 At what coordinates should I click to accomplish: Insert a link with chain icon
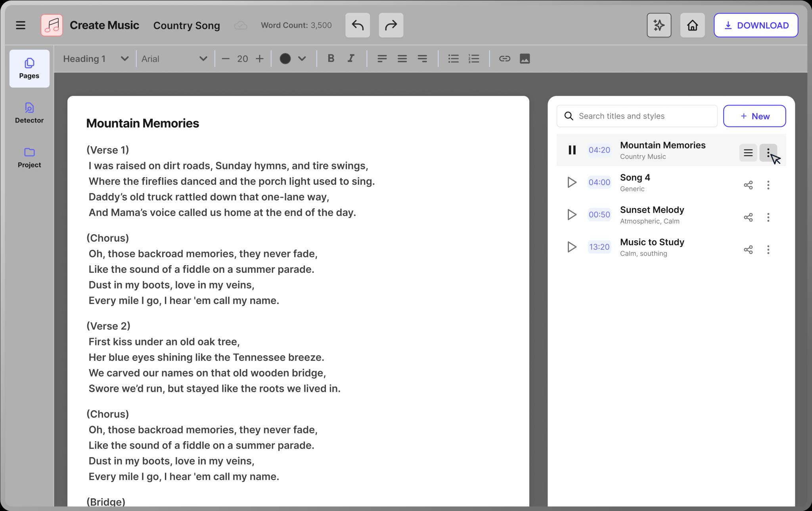coord(504,59)
